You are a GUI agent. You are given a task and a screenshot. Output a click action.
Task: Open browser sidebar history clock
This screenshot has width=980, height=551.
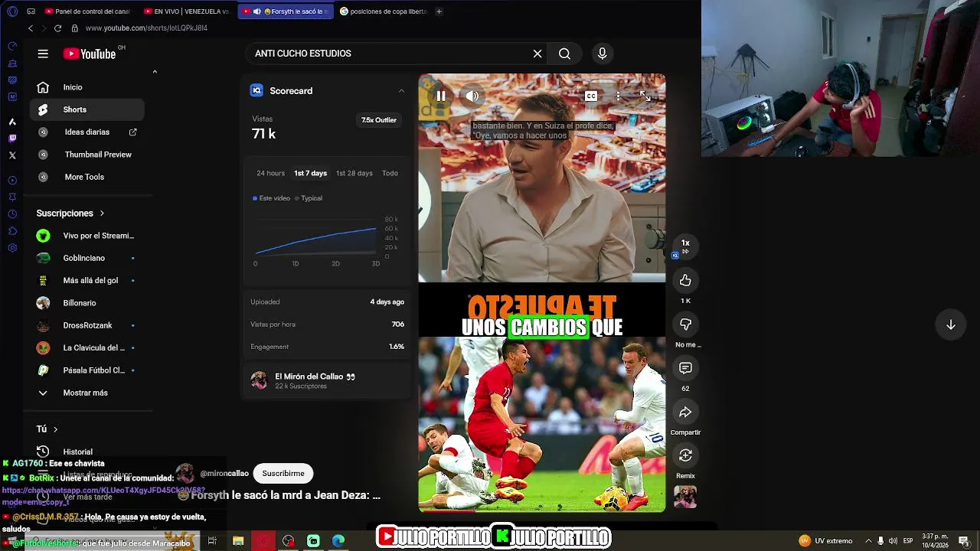(x=12, y=214)
